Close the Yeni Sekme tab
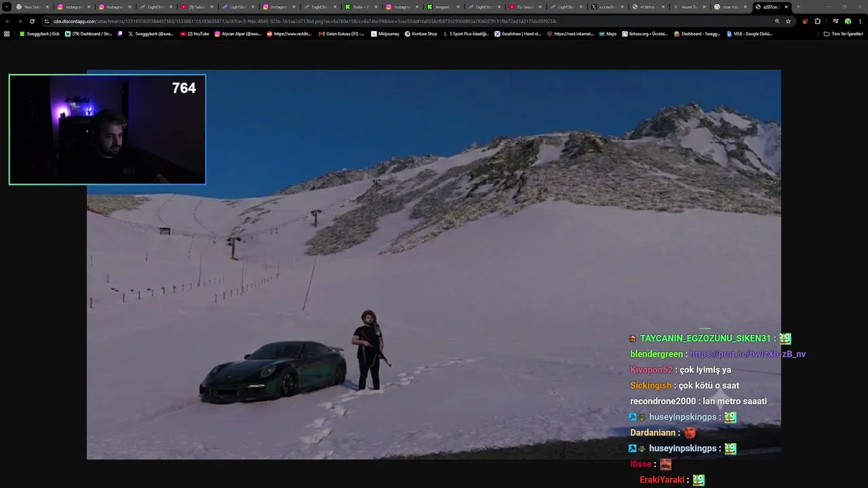The width and height of the screenshot is (868, 488). point(47,7)
